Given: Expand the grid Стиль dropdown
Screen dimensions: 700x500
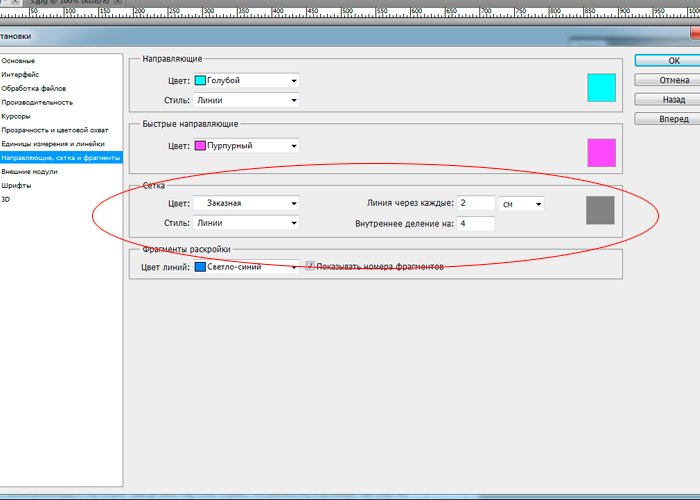Looking at the screenshot, I should [246, 223].
